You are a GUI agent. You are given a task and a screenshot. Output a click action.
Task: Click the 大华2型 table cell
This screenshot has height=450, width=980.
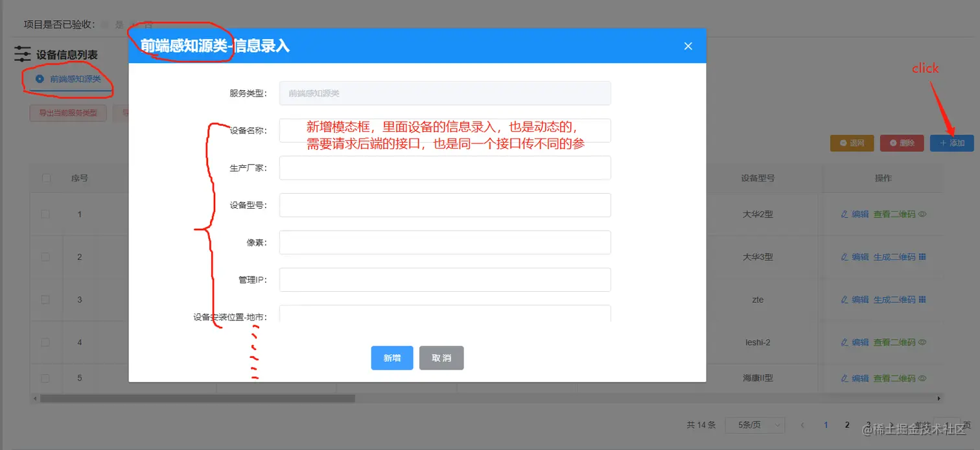pos(758,214)
